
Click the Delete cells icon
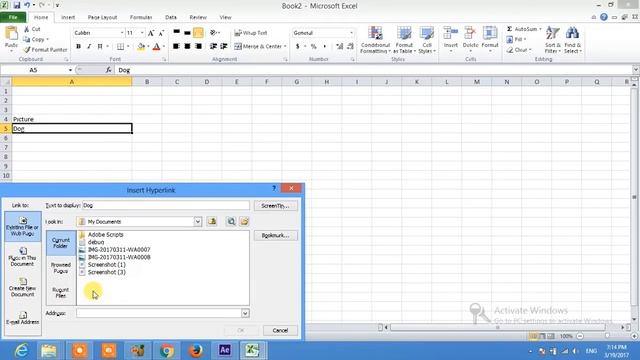tap(470, 33)
